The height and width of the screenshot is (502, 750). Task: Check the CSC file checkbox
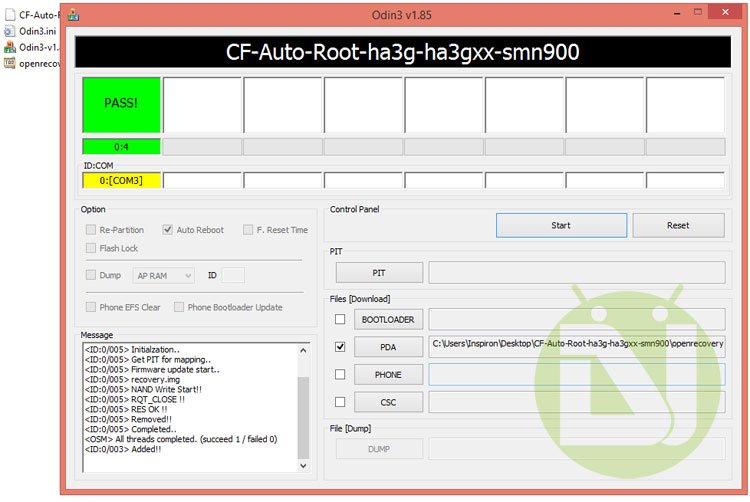(340, 402)
